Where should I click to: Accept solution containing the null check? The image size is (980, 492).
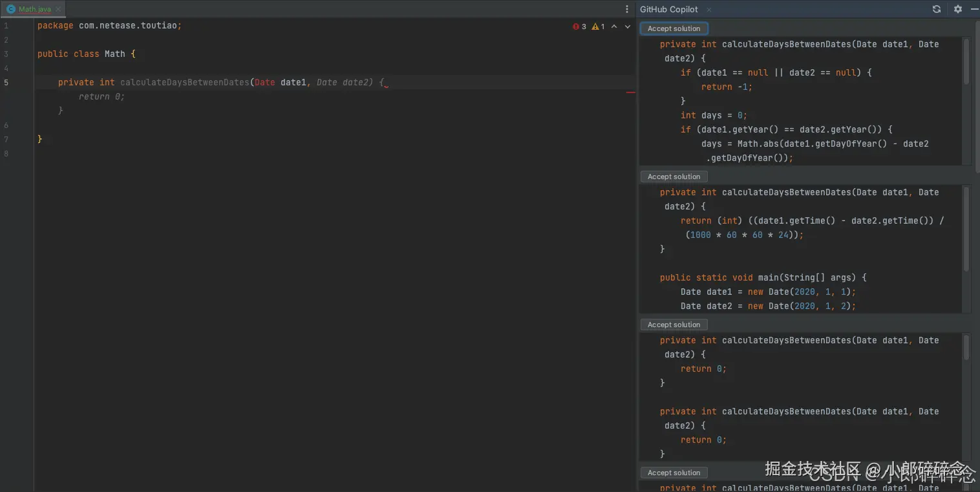(674, 28)
